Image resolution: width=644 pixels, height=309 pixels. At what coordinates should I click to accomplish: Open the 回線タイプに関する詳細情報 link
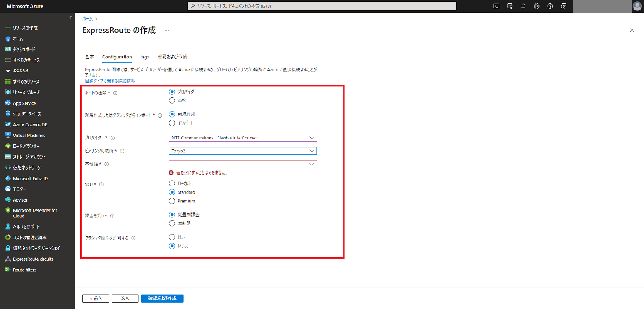(x=110, y=81)
